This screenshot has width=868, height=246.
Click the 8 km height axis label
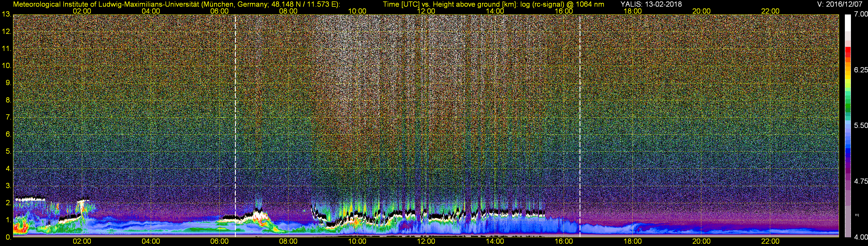coord(8,100)
